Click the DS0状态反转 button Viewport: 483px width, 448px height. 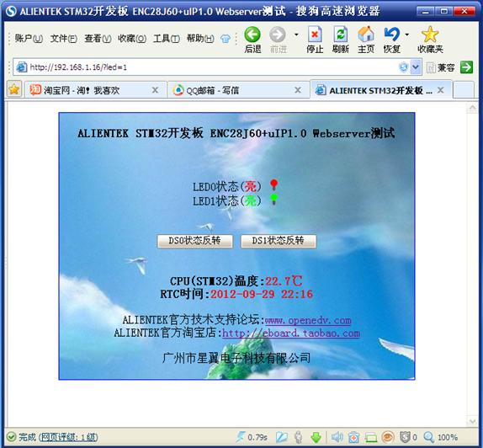(194, 241)
